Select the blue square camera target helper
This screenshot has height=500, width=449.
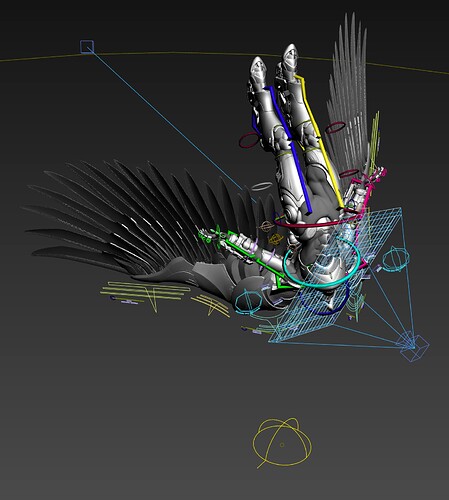point(87,47)
